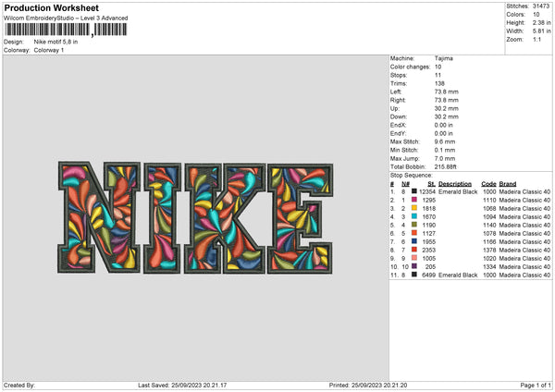Image resolution: width=555 pixels, height=392 pixels.
Task: Click the 'Page 1 of 1' indicator
Action: (x=536, y=385)
